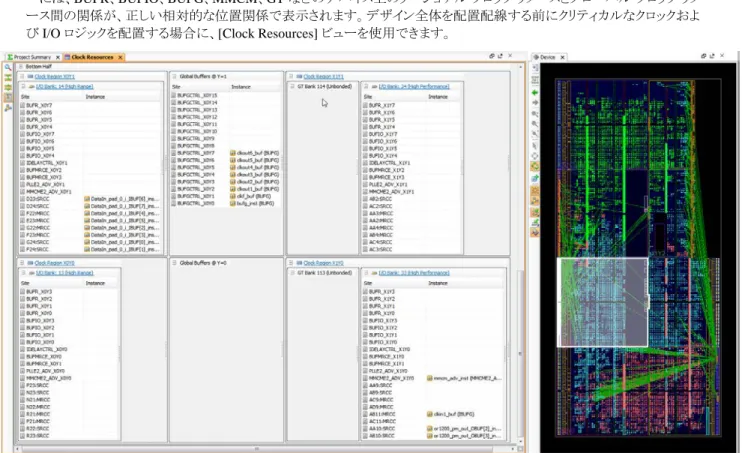Image resolution: width=742 pixels, height=453 pixels.
Task: Toggle Global Buffers @ Y=0 section
Action: [x=174, y=263]
